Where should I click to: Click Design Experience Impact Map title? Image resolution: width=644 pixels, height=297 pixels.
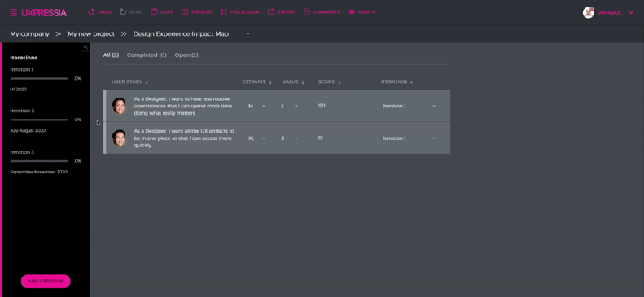(181, 33)
